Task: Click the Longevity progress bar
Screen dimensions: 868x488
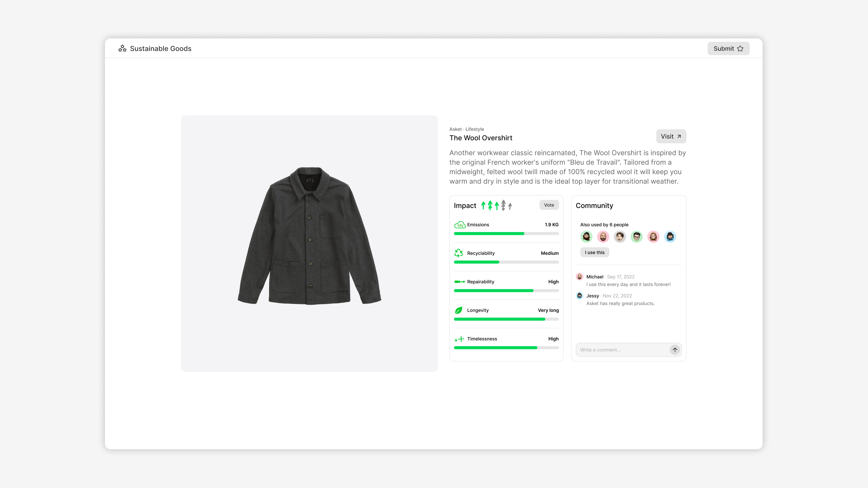Action: 506,319
